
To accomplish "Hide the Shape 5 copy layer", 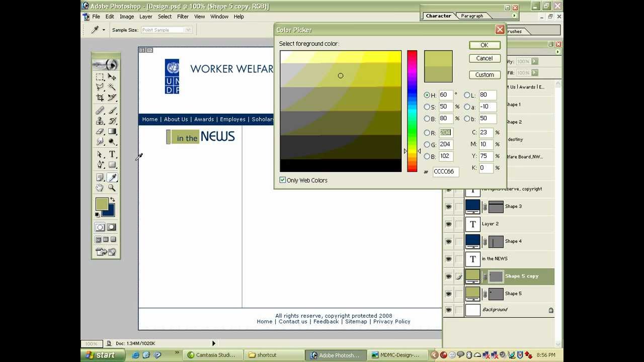I will tap(448, 277).
